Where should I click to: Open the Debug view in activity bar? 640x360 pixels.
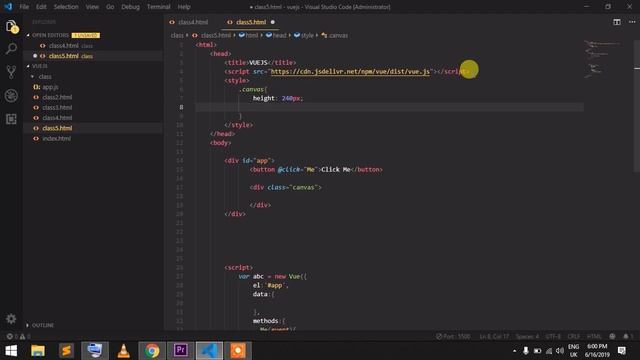[x=11, y=96]
